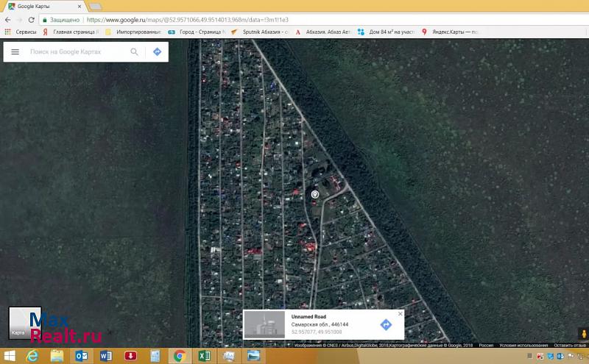Launch Excel from the taskbar
This screenshot has width=589, height=364.
(x=203, y=356)
